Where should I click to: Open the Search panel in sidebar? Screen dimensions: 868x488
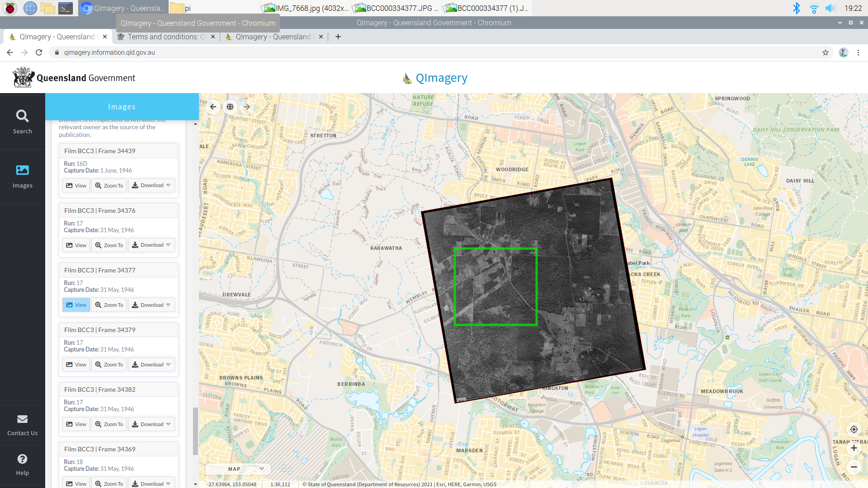(22, 122)
